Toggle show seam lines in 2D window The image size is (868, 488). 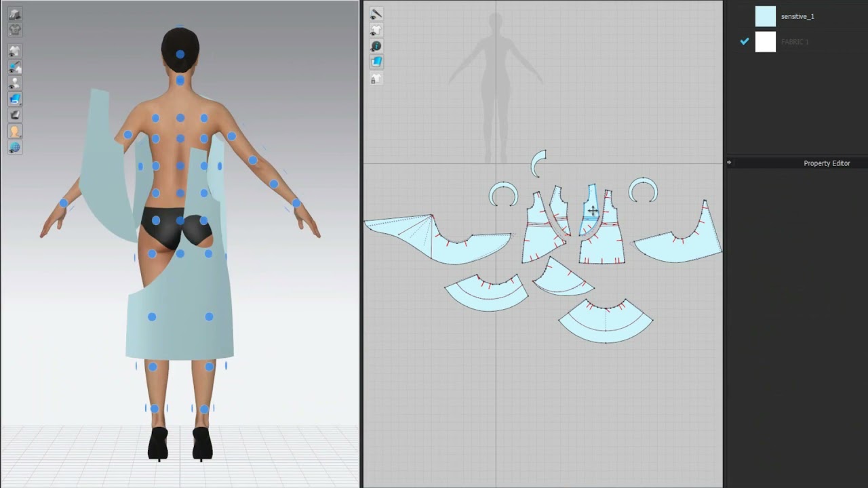click(x=376, y=14)
